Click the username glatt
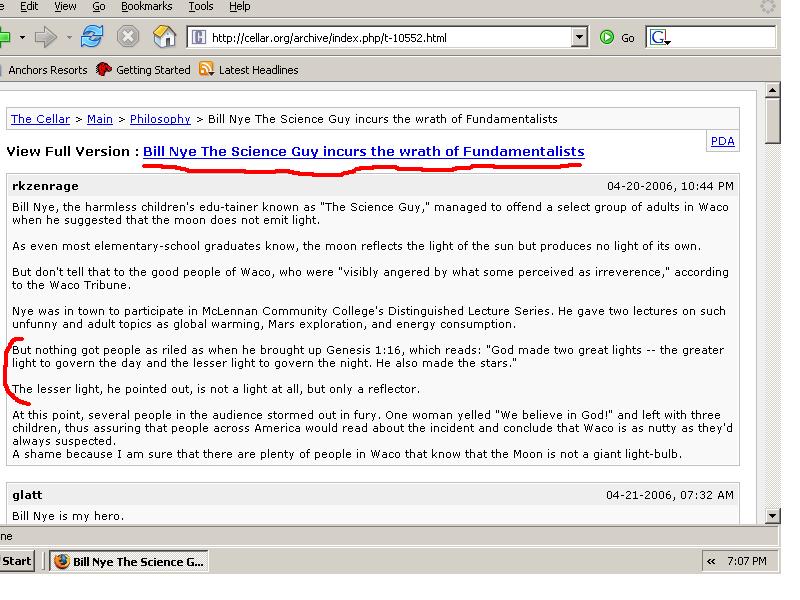Screen dimensions: 800x600 (27, 495)
